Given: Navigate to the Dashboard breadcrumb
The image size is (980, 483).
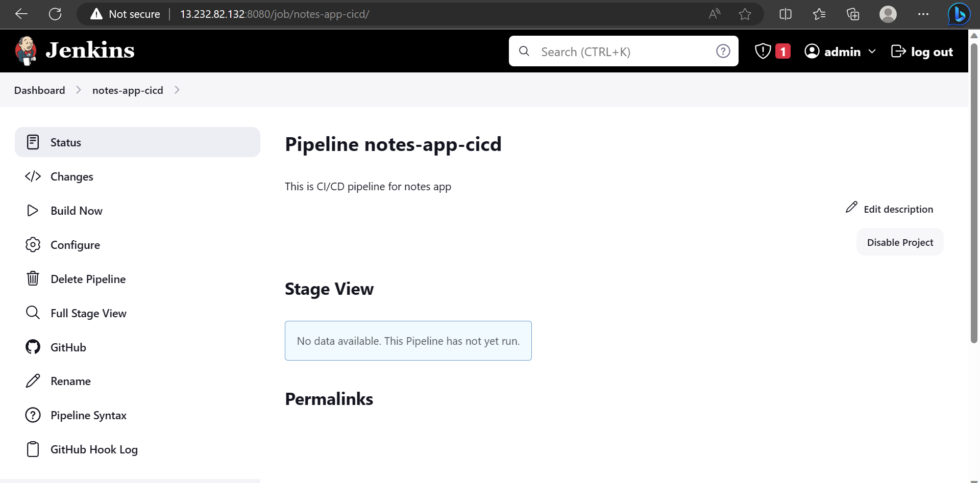Looking at the screenshot, I should (39, 90).
